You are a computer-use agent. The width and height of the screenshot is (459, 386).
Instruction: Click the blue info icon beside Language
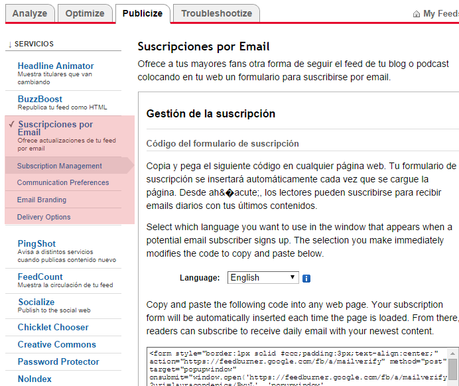pos(306,278)
